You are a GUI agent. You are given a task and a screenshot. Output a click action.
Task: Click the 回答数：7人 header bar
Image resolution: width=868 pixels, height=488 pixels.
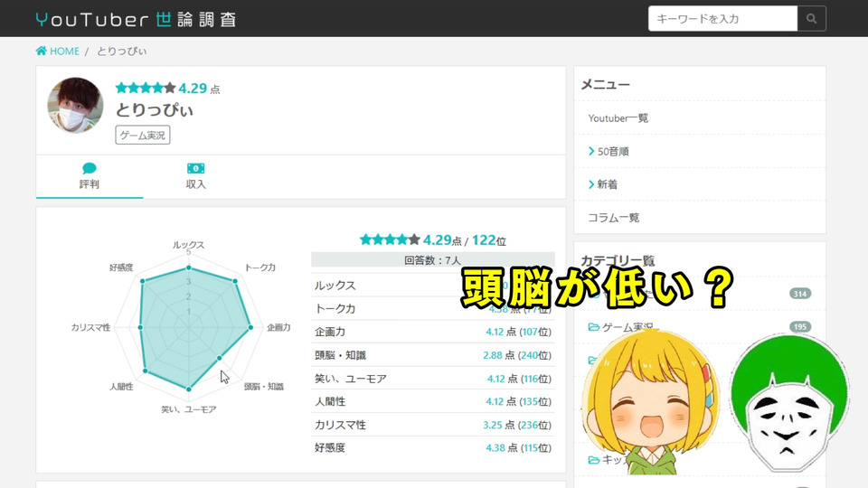click(x=433, y=260)
